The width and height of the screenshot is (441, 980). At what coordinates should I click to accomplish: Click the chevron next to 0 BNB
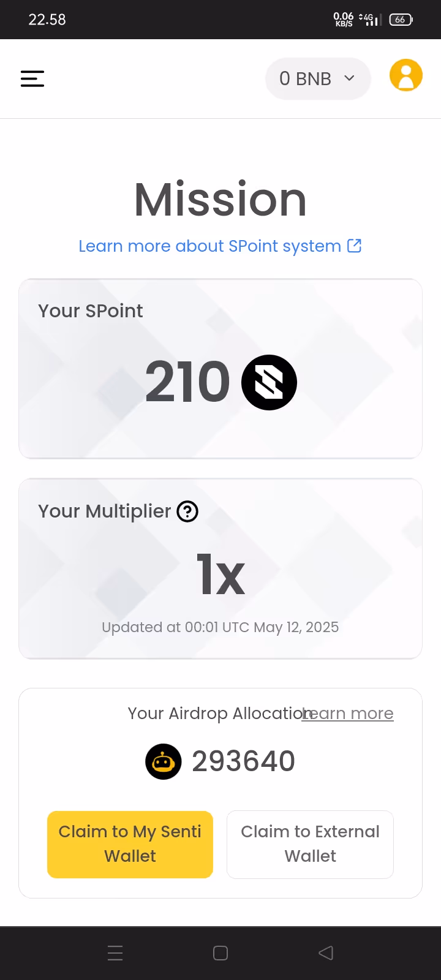pyautogui.click(x=349, y=78)
